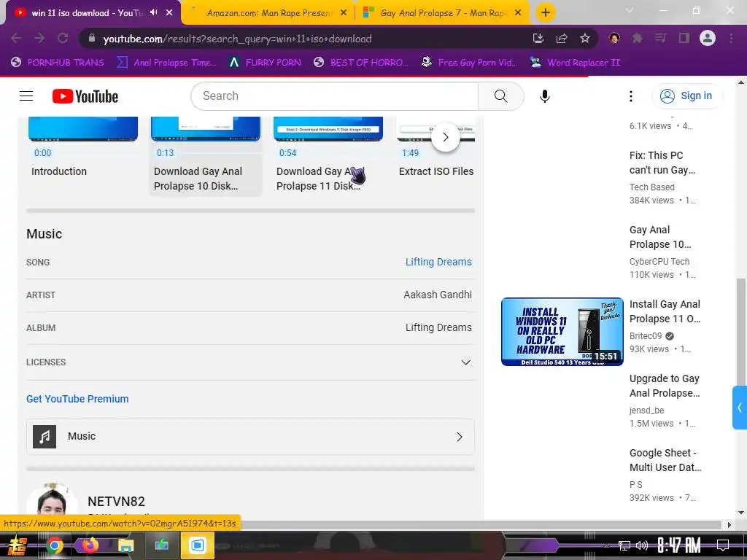
Task: Click the share page icon in address bar
Action: 562,39
